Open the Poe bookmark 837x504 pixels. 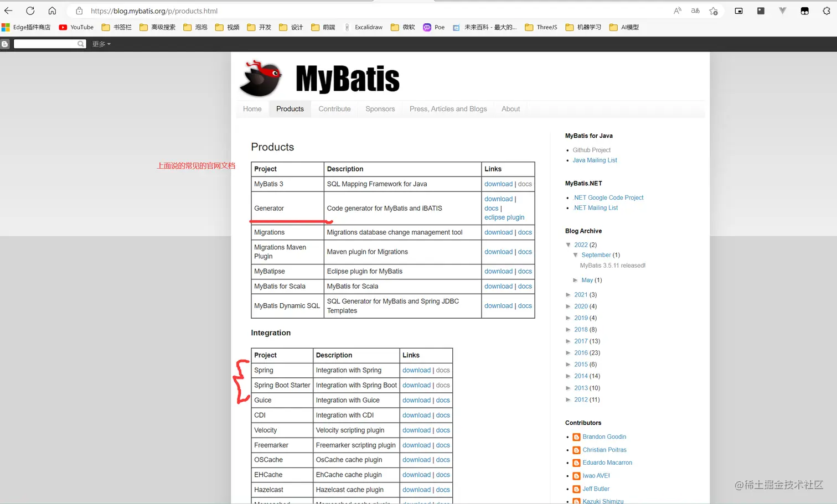tap(434, 27)
